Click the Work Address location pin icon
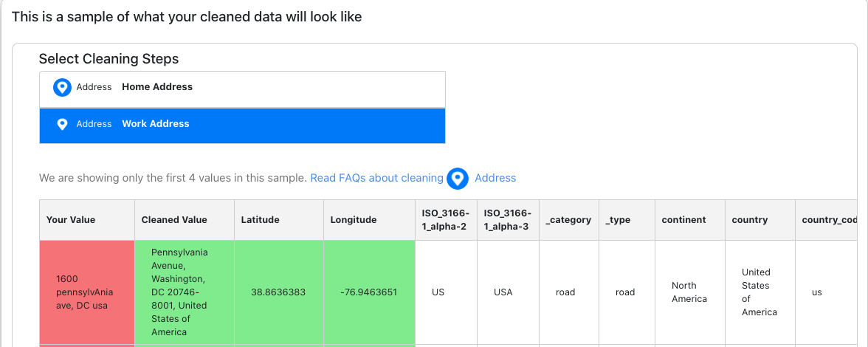This screenshot has width=868, height=347. [62, 124]
